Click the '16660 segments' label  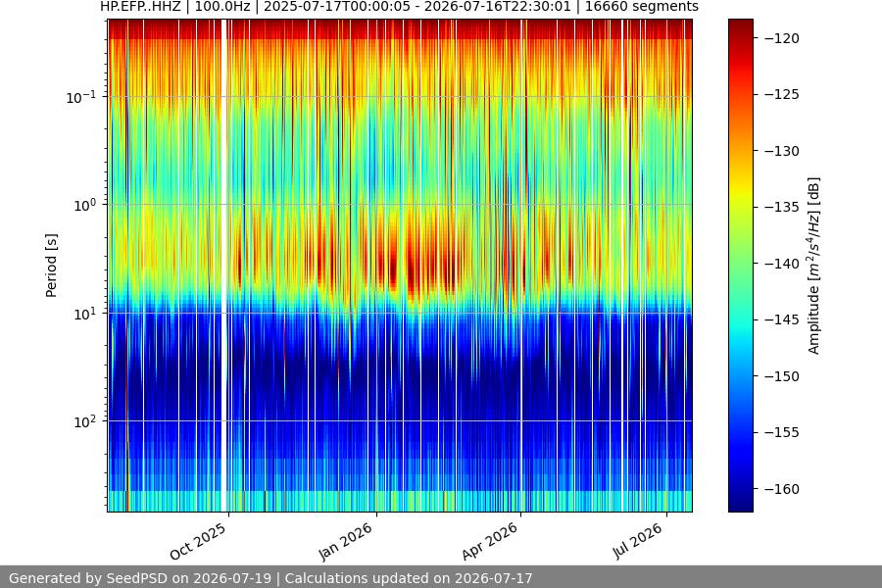click(642, 7)
